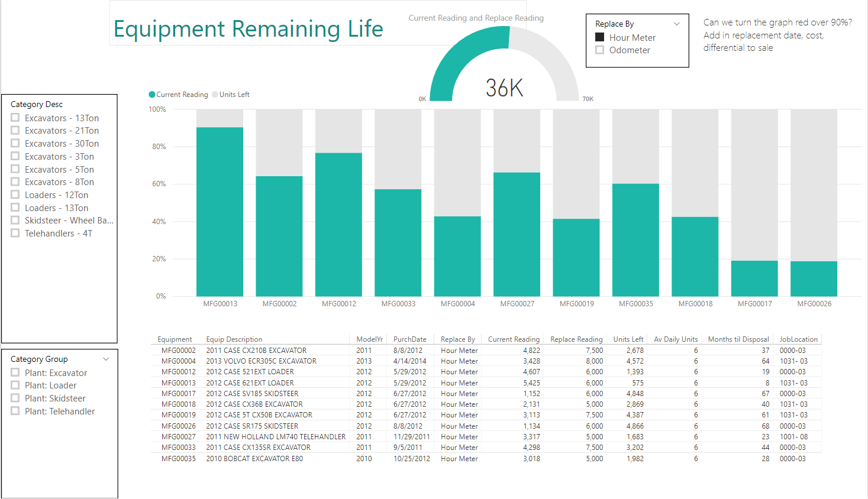Toggle the Hour Meter selection
This screenshot has height=499, width=868.
click(x=599, y=37)
